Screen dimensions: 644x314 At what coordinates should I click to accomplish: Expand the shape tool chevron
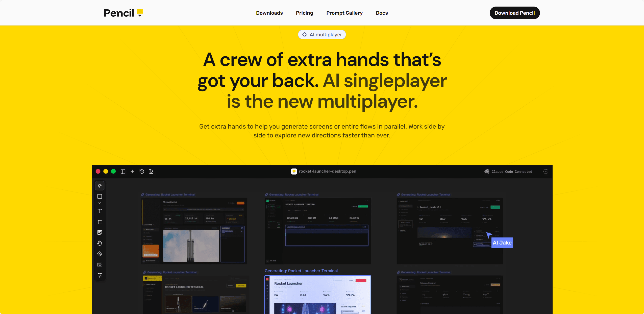100,203
